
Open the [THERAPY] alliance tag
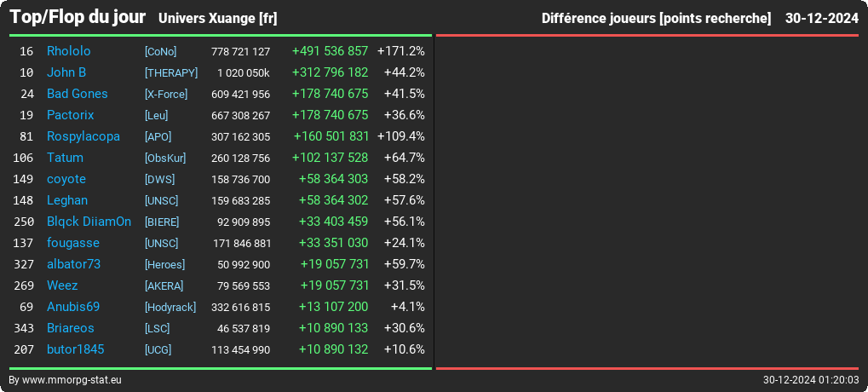pyautogui.click(x=171, y=73)
